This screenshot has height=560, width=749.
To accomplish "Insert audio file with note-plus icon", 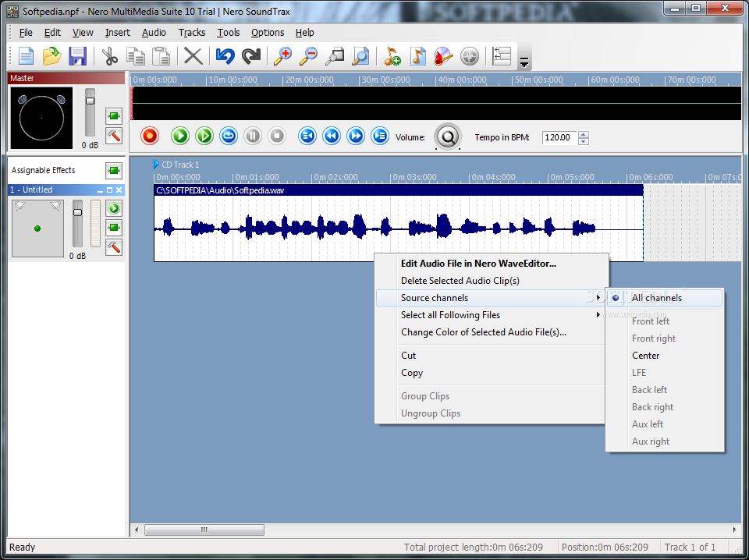I will [392, 56].
